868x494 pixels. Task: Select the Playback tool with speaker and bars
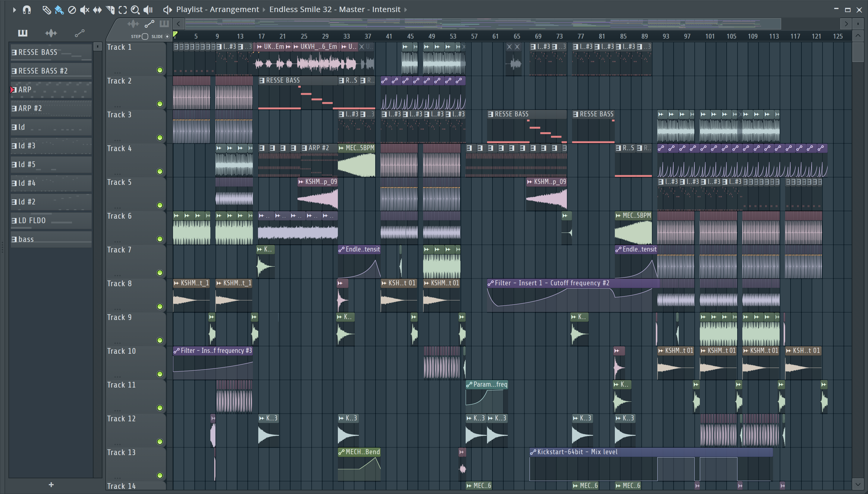click(148, 10)
